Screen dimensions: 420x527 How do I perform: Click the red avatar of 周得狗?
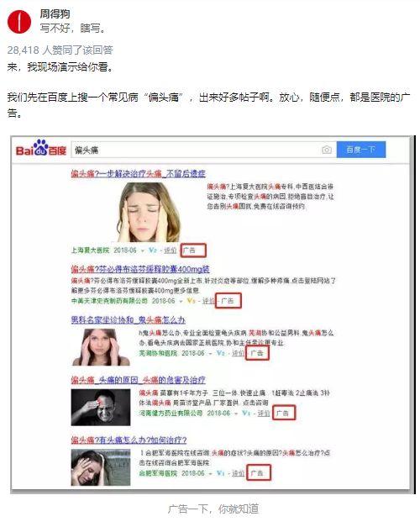pos(19,22)
